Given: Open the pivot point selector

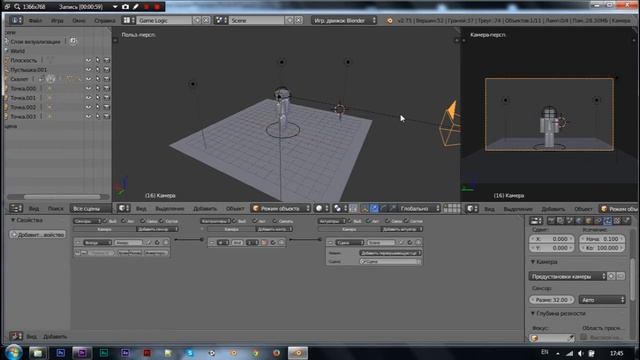Looking at the screenshot, I should pyautogui.click(x=340, y=209).
